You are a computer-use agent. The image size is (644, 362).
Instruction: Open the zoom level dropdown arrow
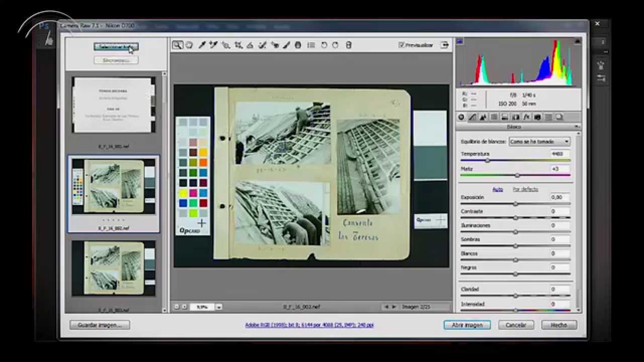[219, 307]
